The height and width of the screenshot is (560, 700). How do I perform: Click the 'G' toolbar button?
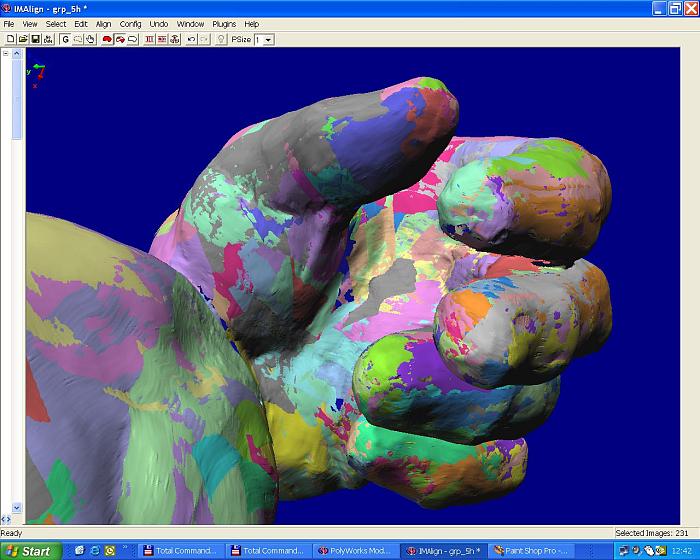click(65, 39)
